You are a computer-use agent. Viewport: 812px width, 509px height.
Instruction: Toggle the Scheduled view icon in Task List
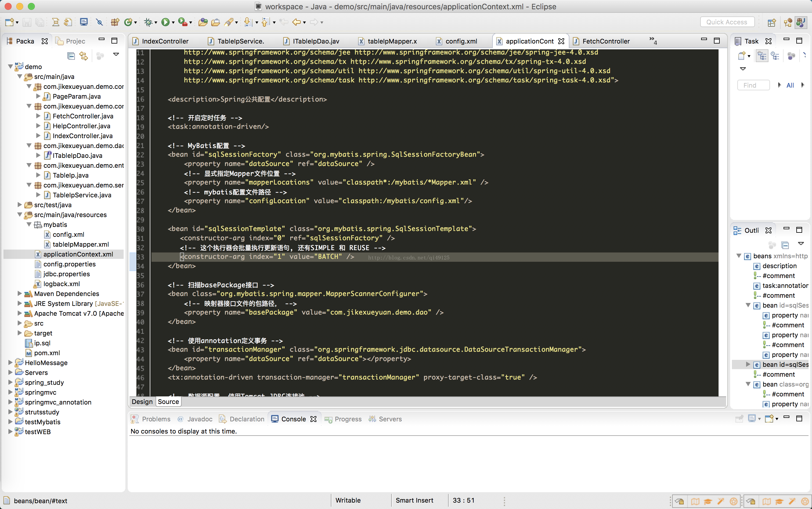click(x=775, y=56)
